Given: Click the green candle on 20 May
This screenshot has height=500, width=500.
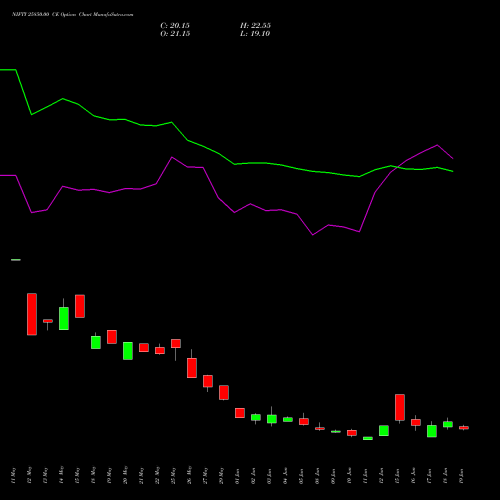Looking at the screenshot, I should click(128, 351).
